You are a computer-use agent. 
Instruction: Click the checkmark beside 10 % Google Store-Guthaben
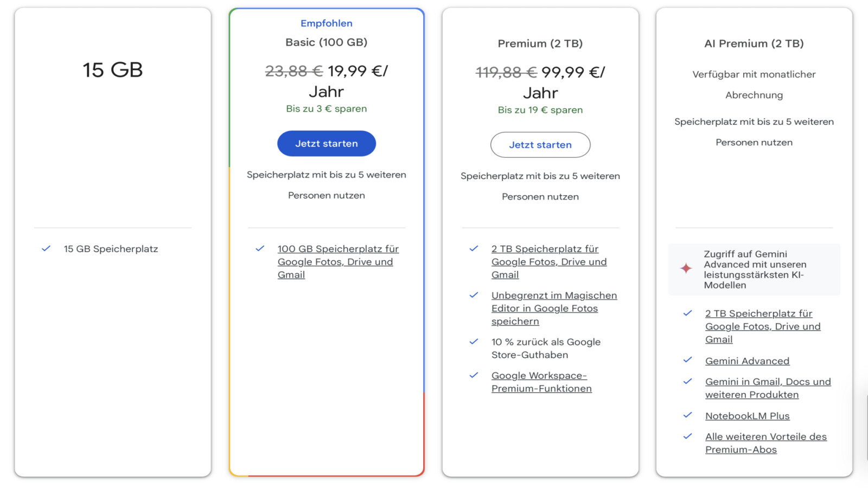point(473,342)
